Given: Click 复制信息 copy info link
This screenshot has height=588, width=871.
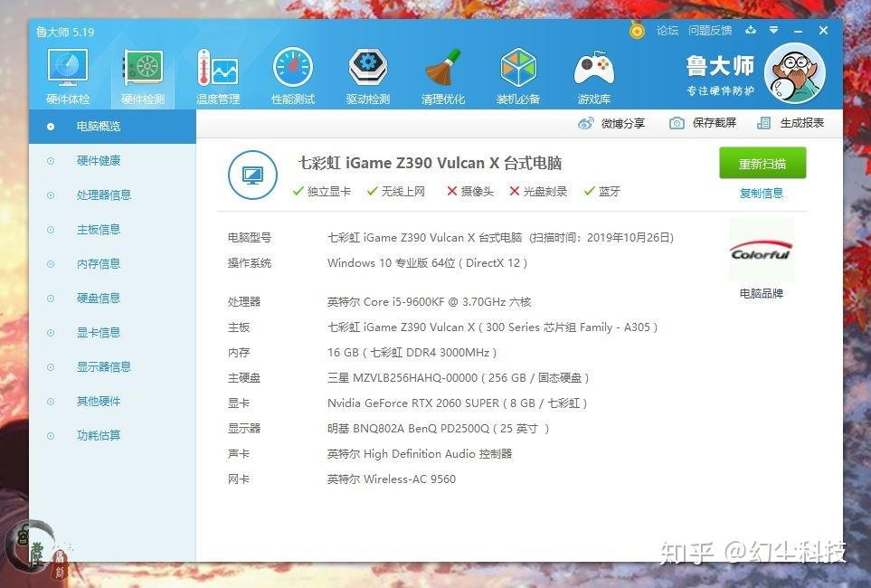Looking at the screenshot, I should [x=761, y=193].
